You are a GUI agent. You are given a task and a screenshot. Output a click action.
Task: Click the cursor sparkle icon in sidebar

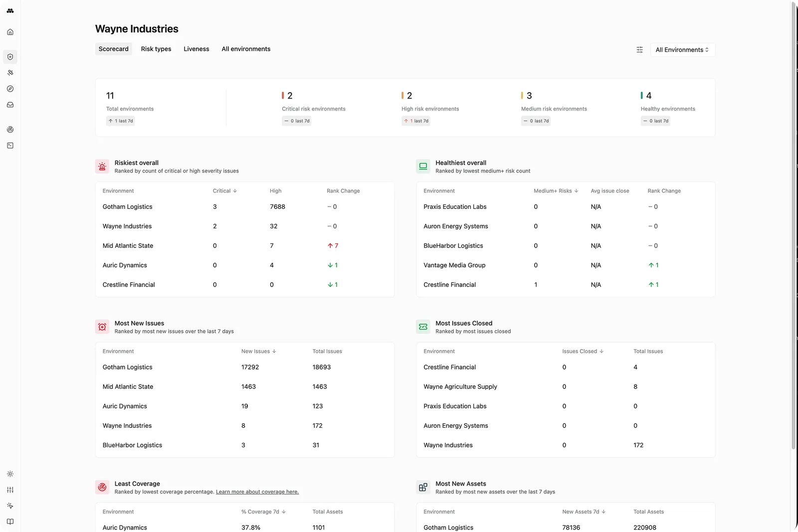pyautogui.click(x=10, y=506)
